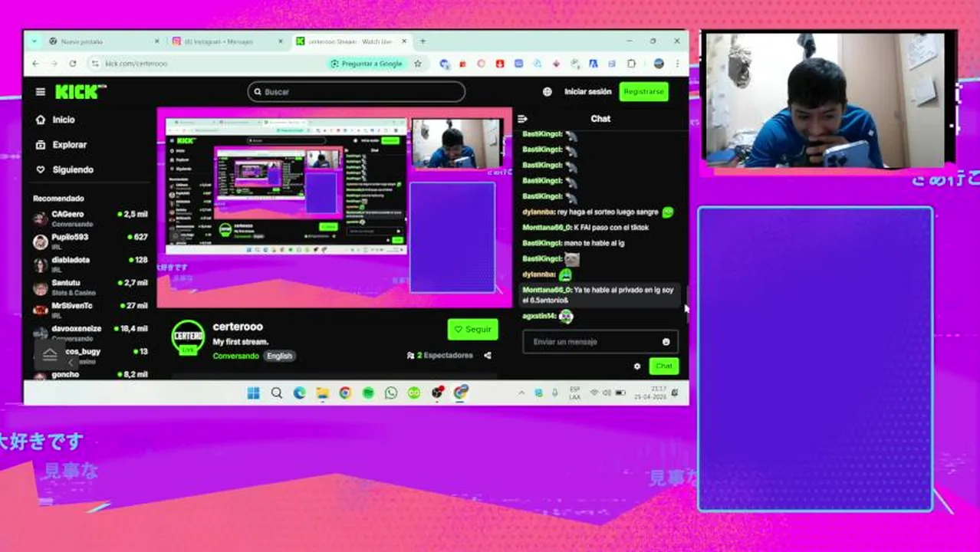This screenshot has height=552, width=980.
Task: Open Spotify from taskbar
Action: point(368,393)
